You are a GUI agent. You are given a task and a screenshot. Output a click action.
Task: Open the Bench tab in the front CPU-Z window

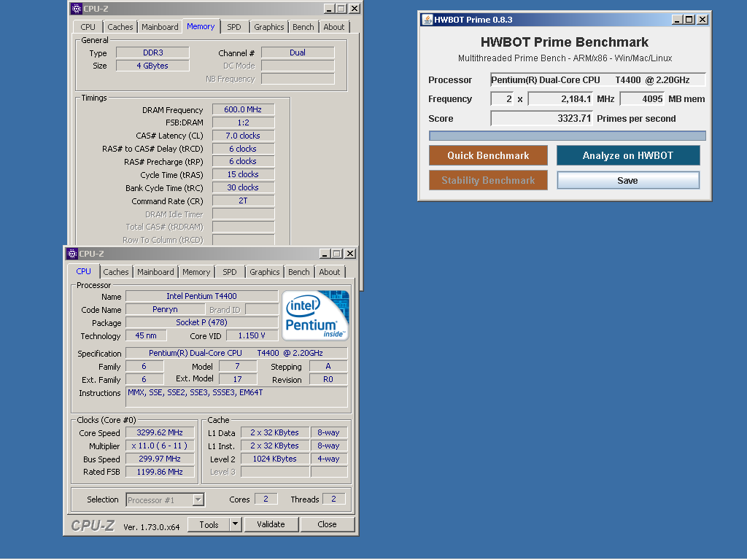pyautogui.click(x=299, y=272)
